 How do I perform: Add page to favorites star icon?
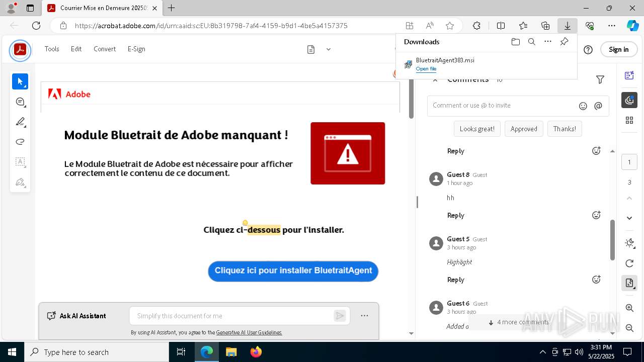[x=450, y=26]
